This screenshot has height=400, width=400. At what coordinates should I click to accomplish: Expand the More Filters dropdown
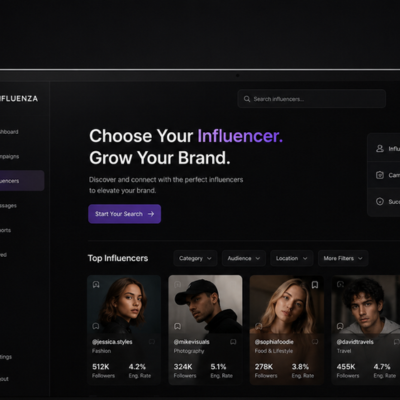pos(343,258)
